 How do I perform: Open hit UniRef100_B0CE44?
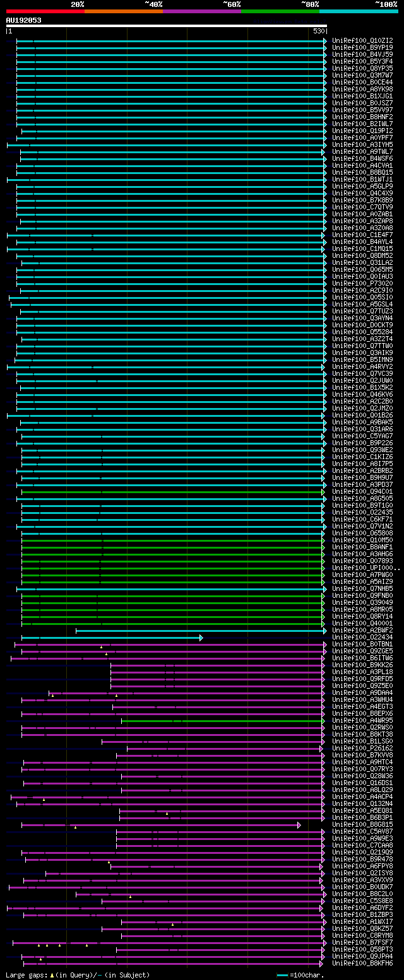point(362,82)
